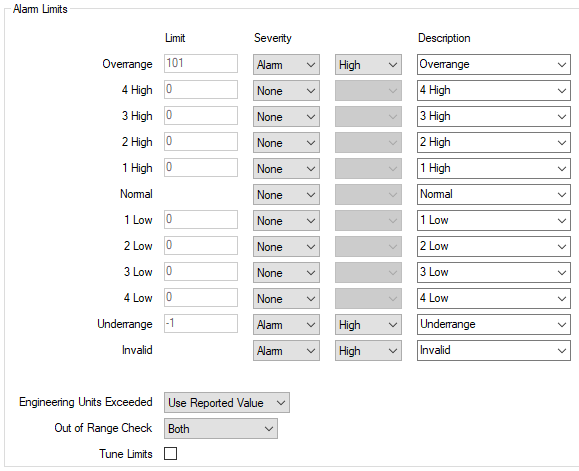Open the 2 High severity None dropdown
579x471 pixels.
click(286, 142)
